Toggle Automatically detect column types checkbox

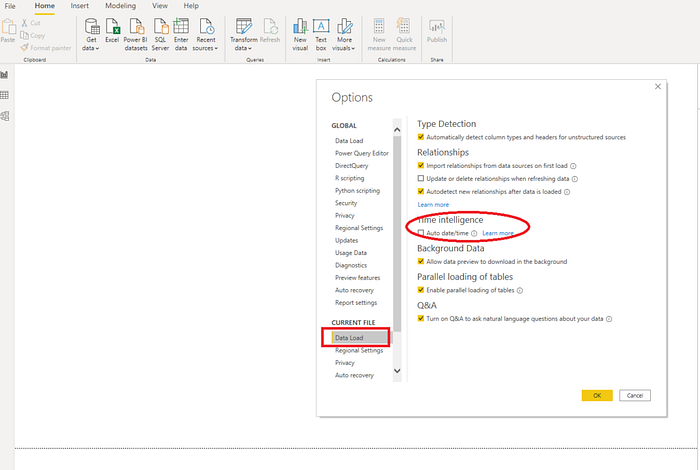pos(421,137)
